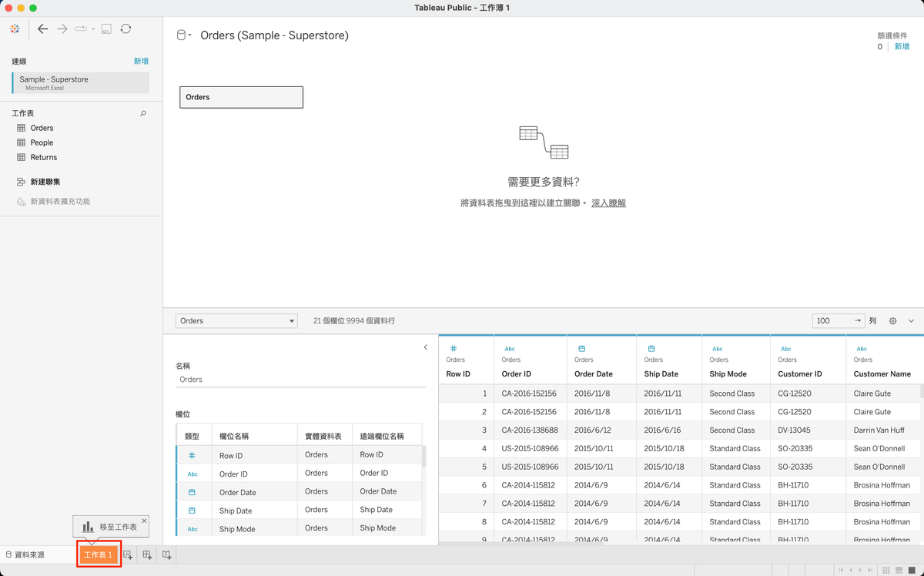The width and height of the screenshot is (924, 576).
Task: Go back with the left arrow icon
Action: pyautogui.click(x=43, y=28)
